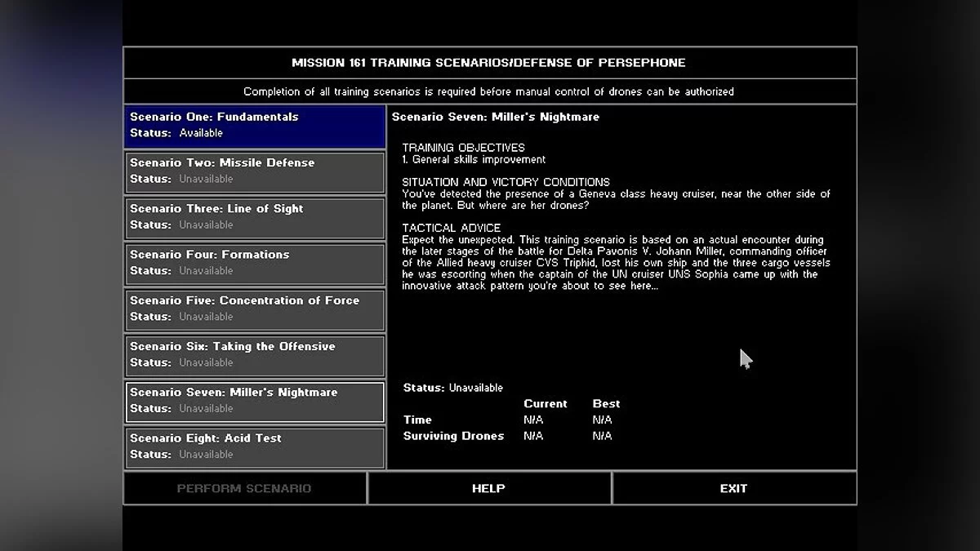This screenshot has width=980, height=551.
Task: Click the PERFORM SCENARIO button
Action: (245, 488)
